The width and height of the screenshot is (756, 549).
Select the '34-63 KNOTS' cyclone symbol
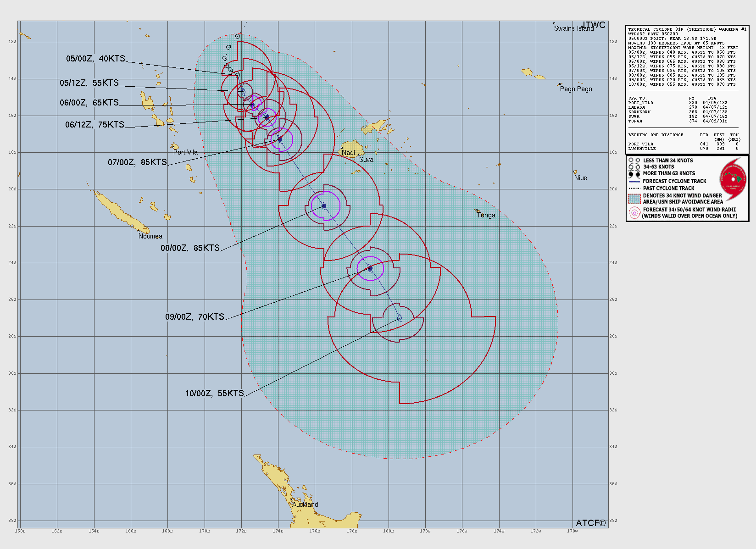634,166
